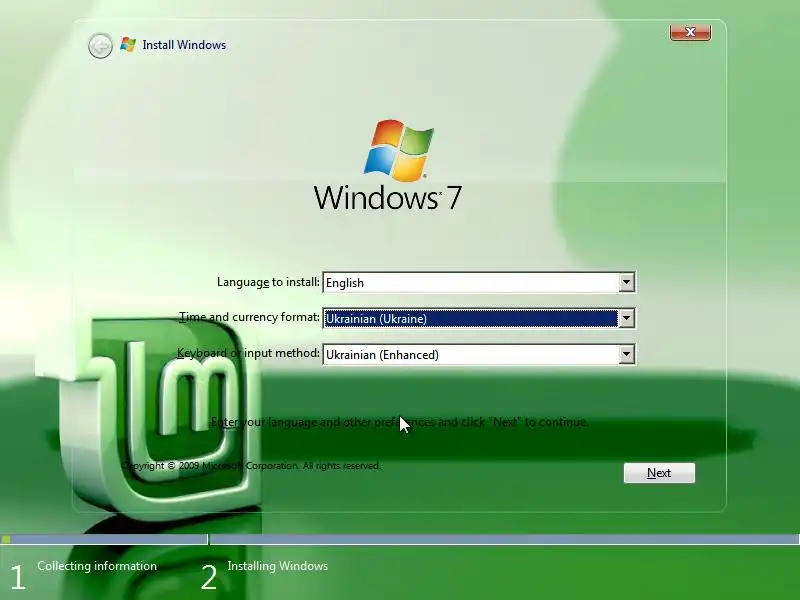The image size is (800, 600).
Task: Click the setup progress bar
Action: click(400, 539)
